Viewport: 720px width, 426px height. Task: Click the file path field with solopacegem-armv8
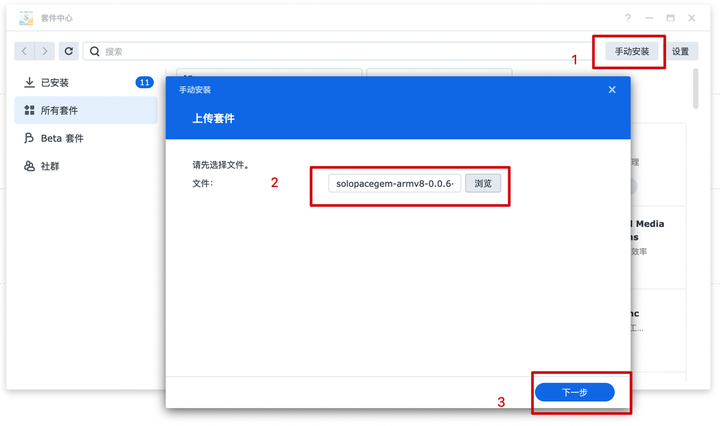pos(394,184)
